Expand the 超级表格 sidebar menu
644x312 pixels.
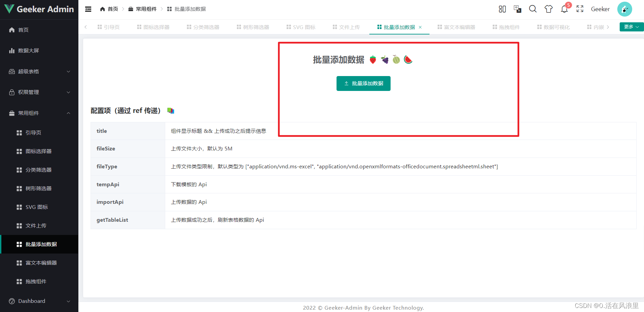(39, 71)
